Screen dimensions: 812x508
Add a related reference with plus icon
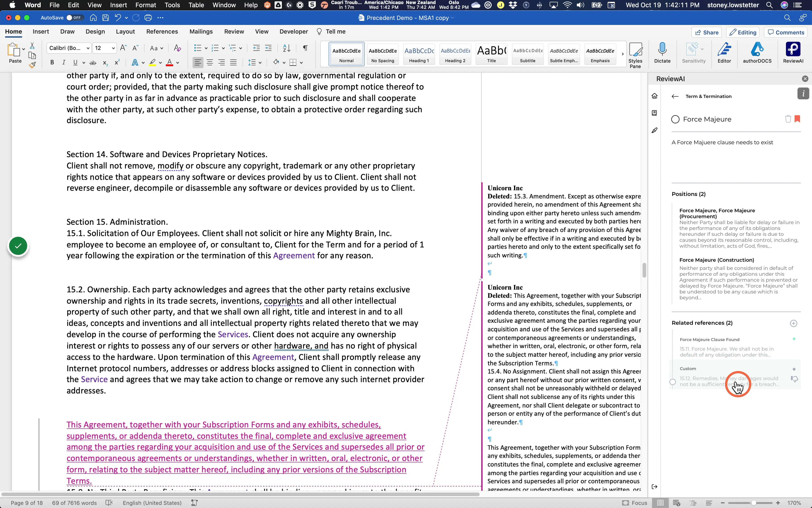tap(793, 323)
